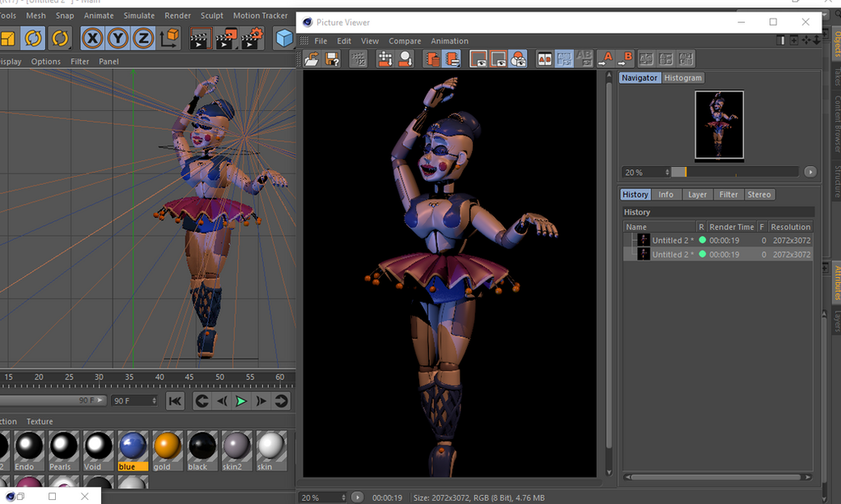The width and height of the screenshot is (841, 504).
Task: Click the orange clipboard list icon
Action: [452, 59]
